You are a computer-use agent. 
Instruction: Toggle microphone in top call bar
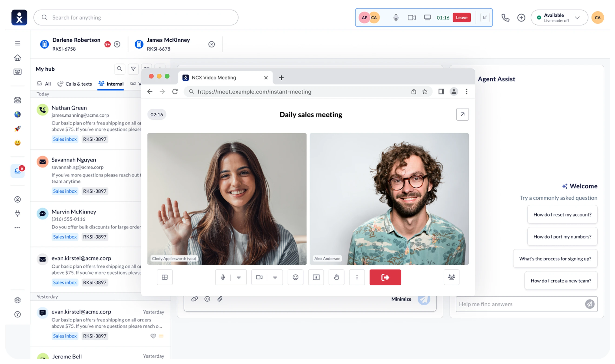pos(396,18)
